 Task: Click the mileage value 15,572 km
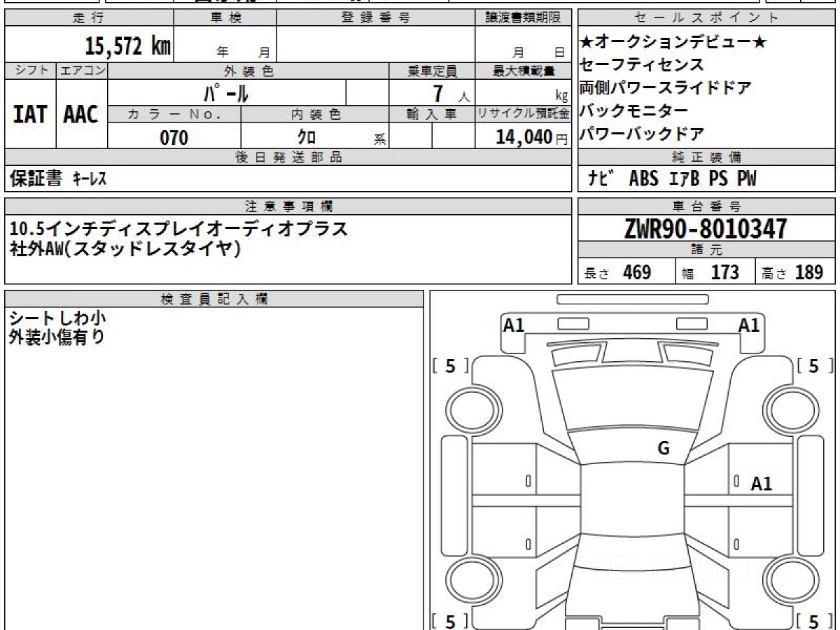pos(128,46)
